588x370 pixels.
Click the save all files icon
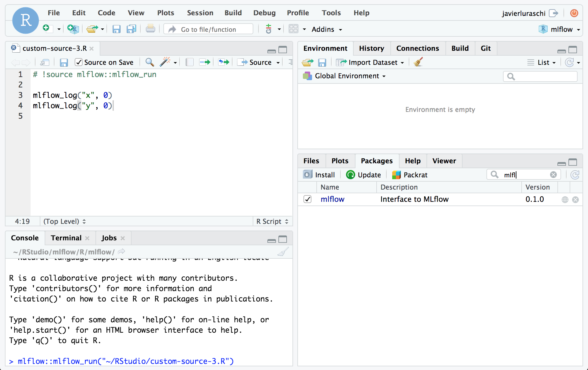click(131, 29)
